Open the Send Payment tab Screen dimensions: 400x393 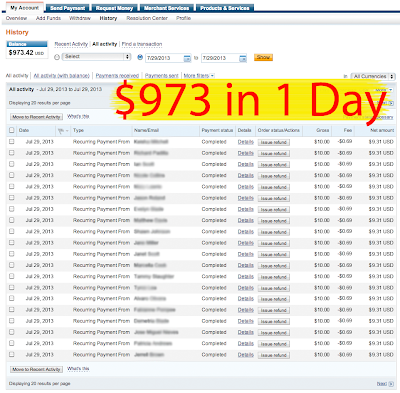(68, 8)
